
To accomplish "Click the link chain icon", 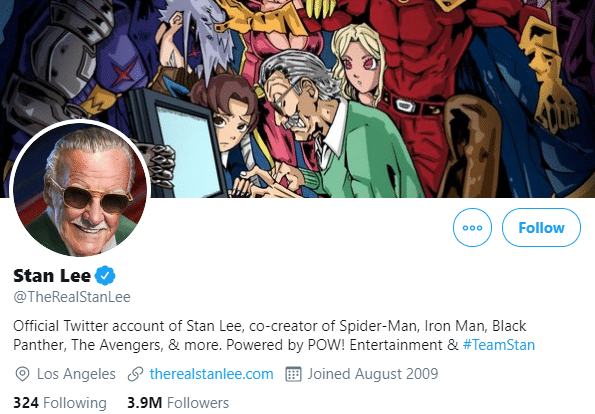I will (135, 374).
